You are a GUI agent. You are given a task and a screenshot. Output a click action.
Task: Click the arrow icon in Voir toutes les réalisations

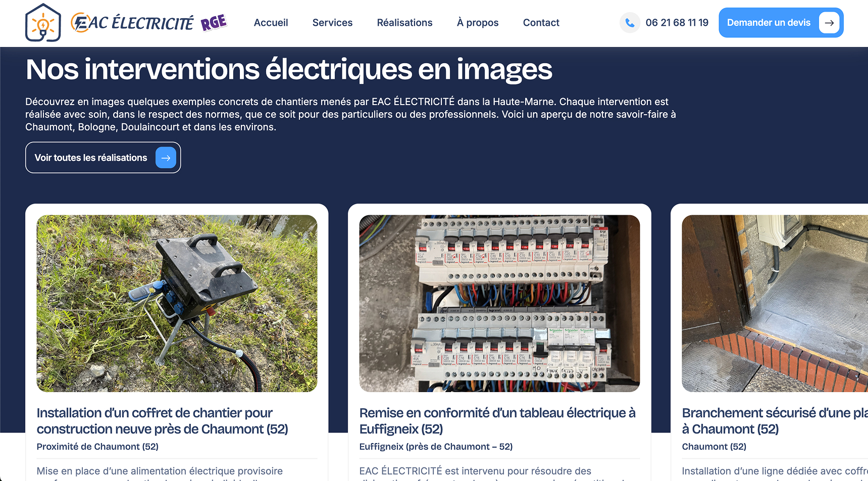(x=166, y=158)
